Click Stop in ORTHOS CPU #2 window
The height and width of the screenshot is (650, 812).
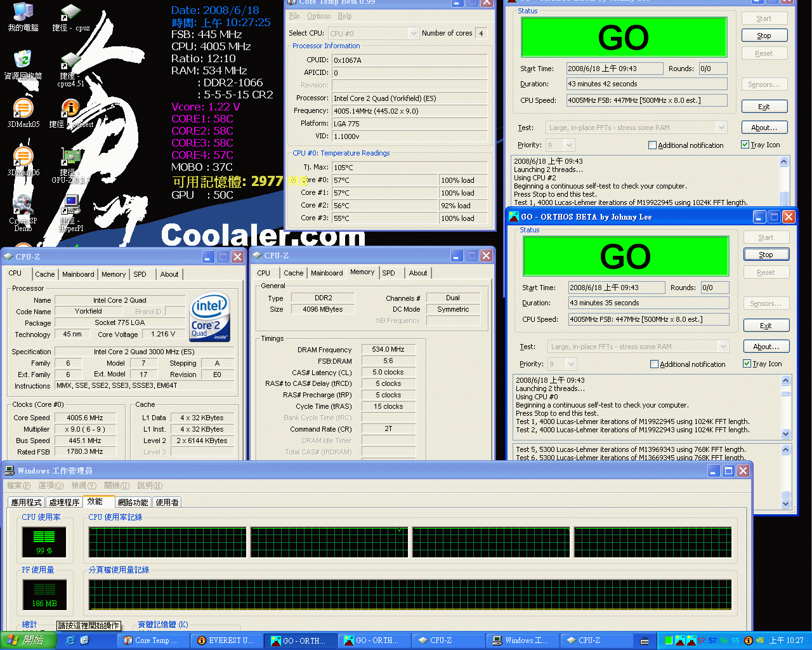(x=764, y=36)
